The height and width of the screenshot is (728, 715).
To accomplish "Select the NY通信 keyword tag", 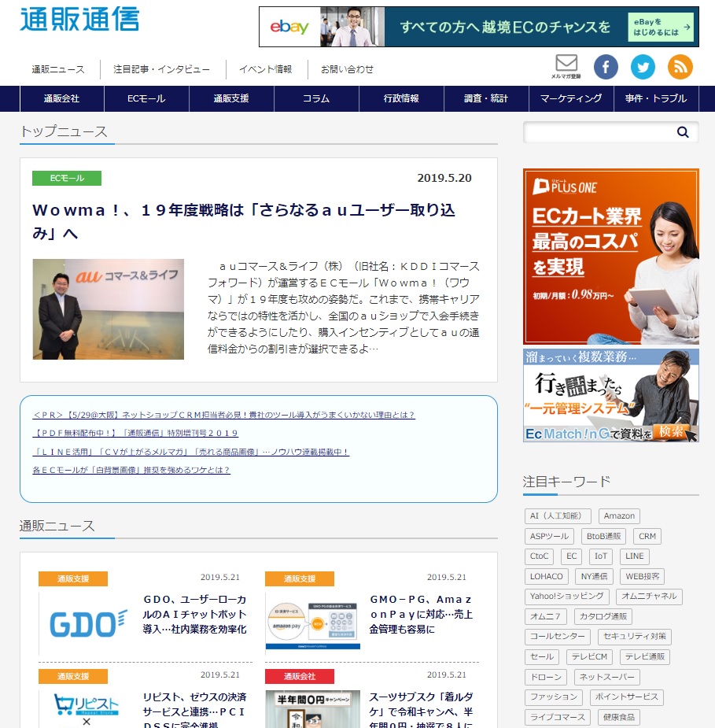I will click(x=595, y=577).
